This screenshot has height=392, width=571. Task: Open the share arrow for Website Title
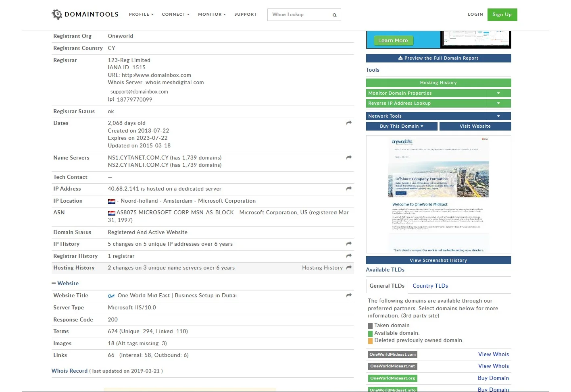point(349,295)
